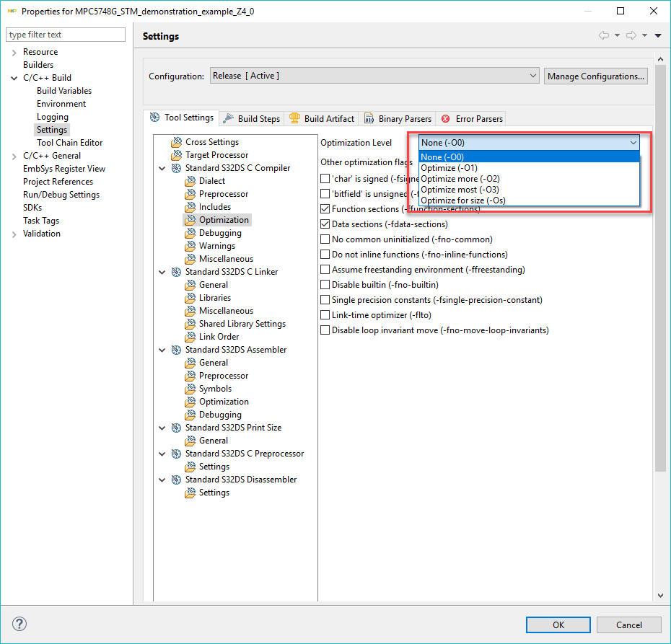Switch to the Build Artifact tab

tap(322, 118)
